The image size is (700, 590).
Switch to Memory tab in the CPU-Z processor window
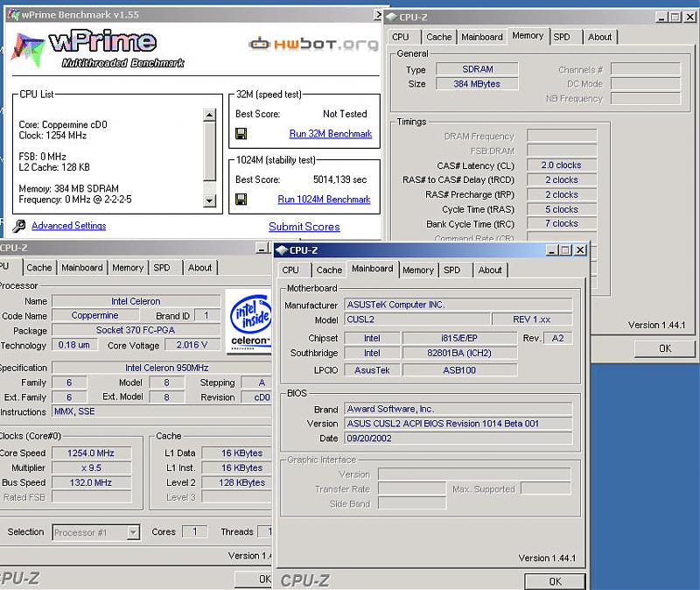[x=128, y=268]
